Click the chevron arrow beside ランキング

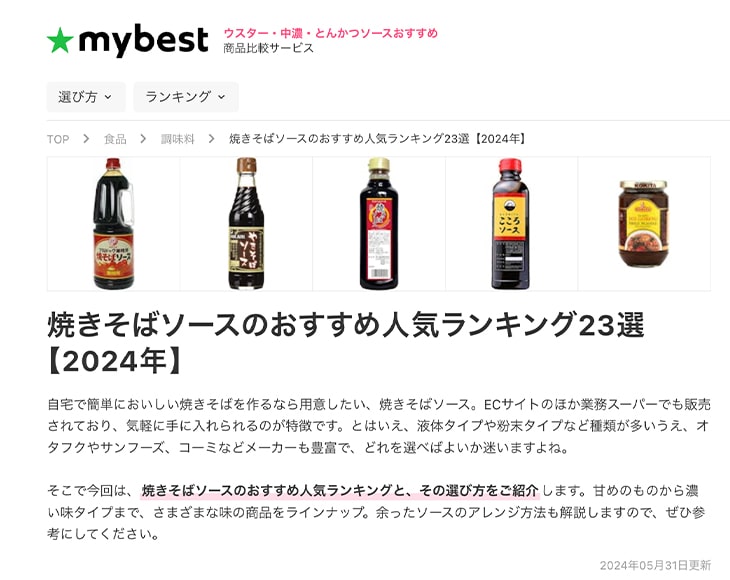(x=222, y=97)
